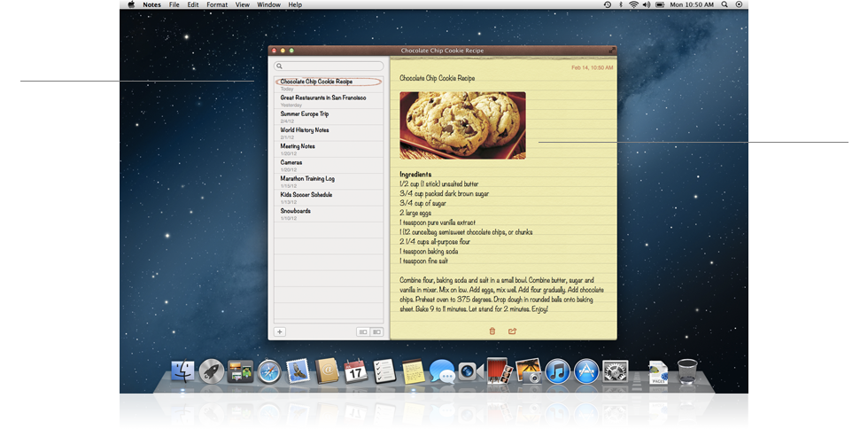Open Spotlight search in the menu bar
This screenshot has width=868, height=429.
click(x=725, y=4)
